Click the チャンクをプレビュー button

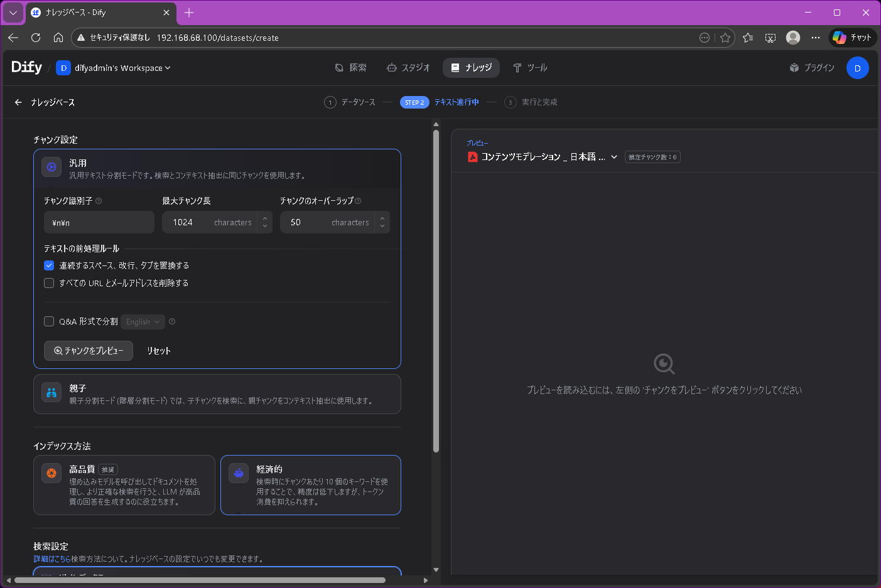click(88, 351)
